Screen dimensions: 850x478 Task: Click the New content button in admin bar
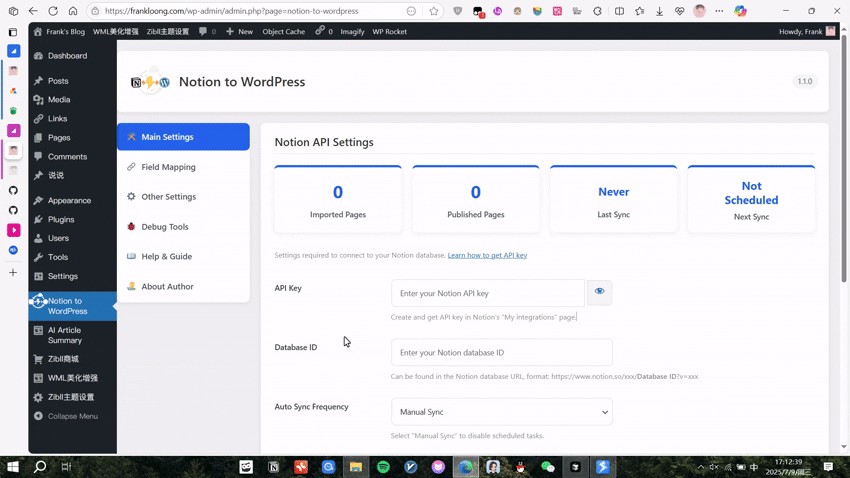(239, 31)
